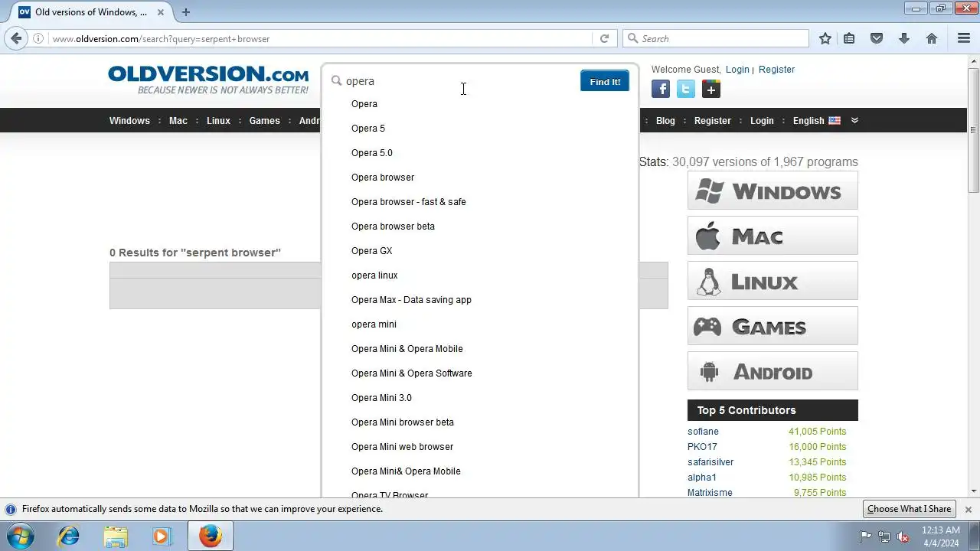Click the Google plus share icon
The image size is (980, 551).
tap(711, 90)
